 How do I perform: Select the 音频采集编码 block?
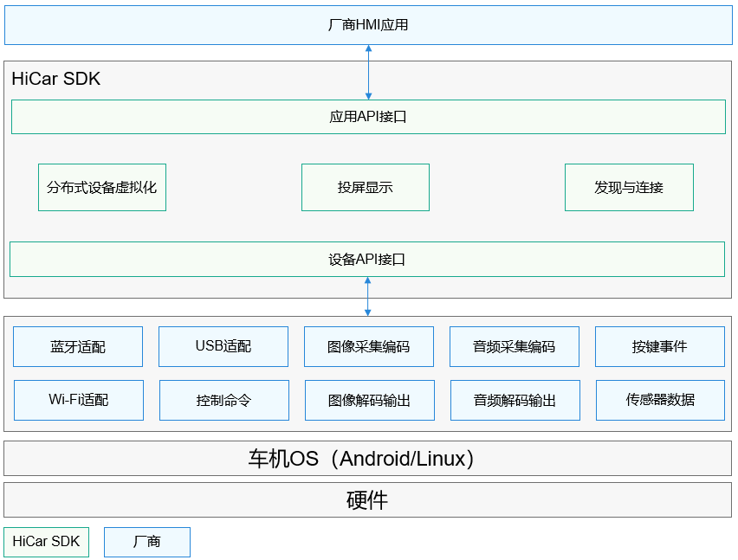click(515, 347)
